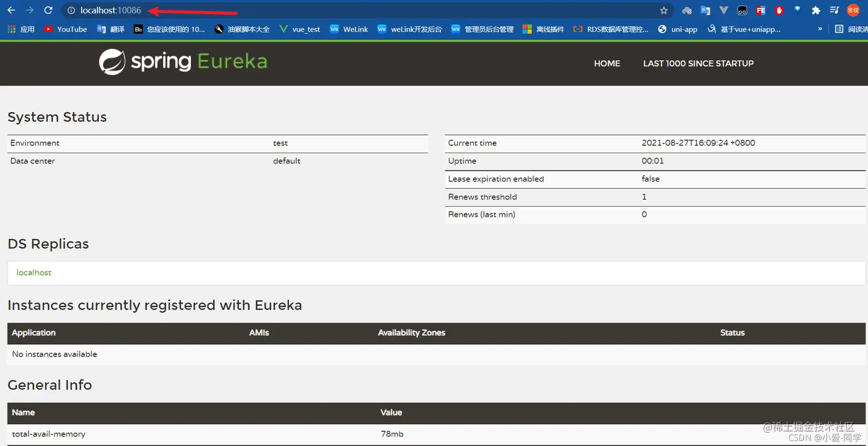Open the RDS数据库管理控 bookmark
This screenshot has height=446, width=868.
(611, 29)
